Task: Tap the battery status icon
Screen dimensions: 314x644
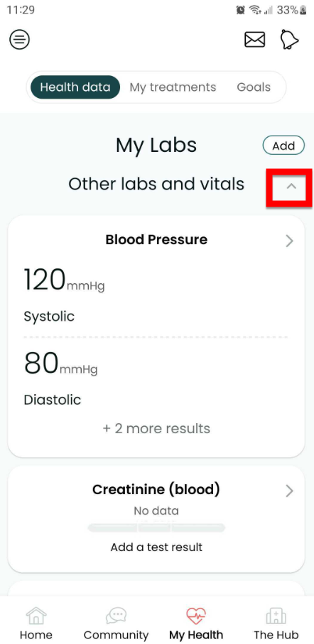Action: click(304, 10)
